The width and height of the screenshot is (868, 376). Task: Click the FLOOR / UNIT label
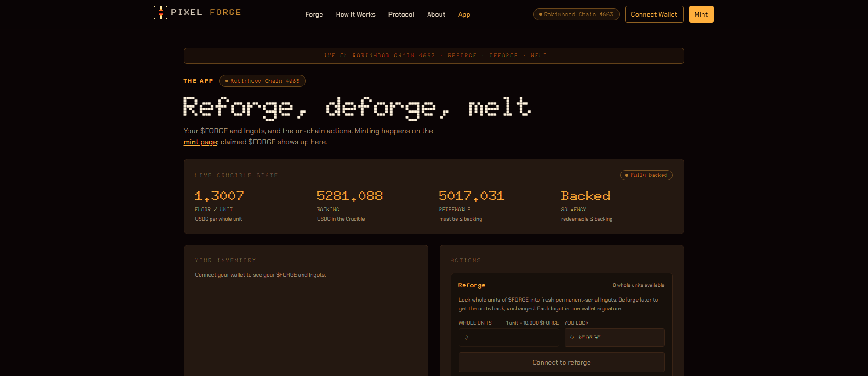coord(214,210)
